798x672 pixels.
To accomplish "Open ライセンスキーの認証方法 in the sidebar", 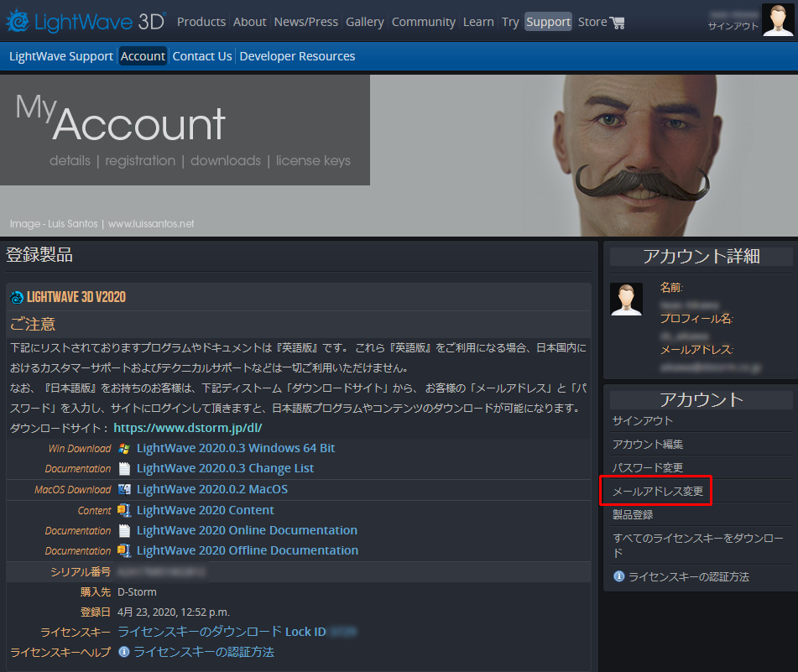I will click(689, 576).
